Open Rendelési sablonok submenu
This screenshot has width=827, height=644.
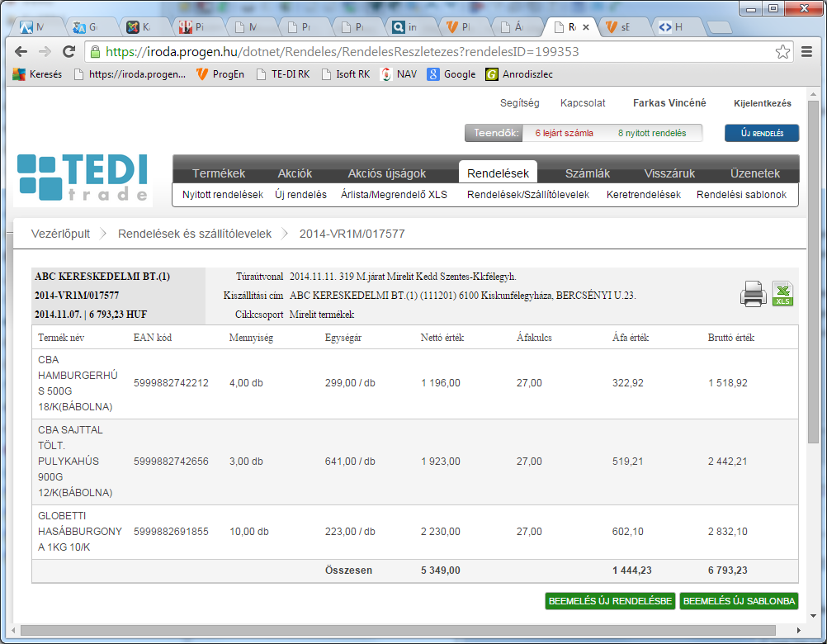point(741,195)
